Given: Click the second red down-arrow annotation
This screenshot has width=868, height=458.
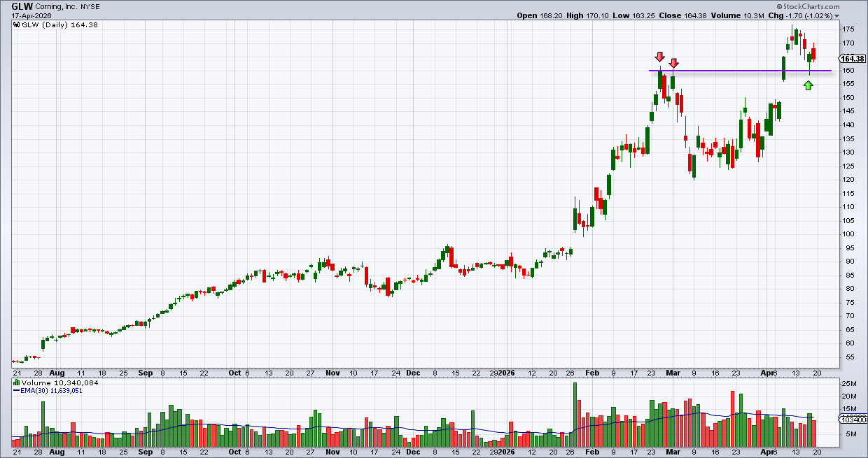Looking at the screenshot, I should [673, 63].
